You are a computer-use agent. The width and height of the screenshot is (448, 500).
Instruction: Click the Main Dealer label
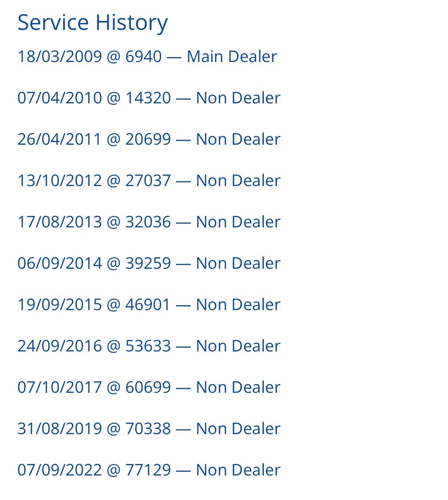(x=232, y=57)
